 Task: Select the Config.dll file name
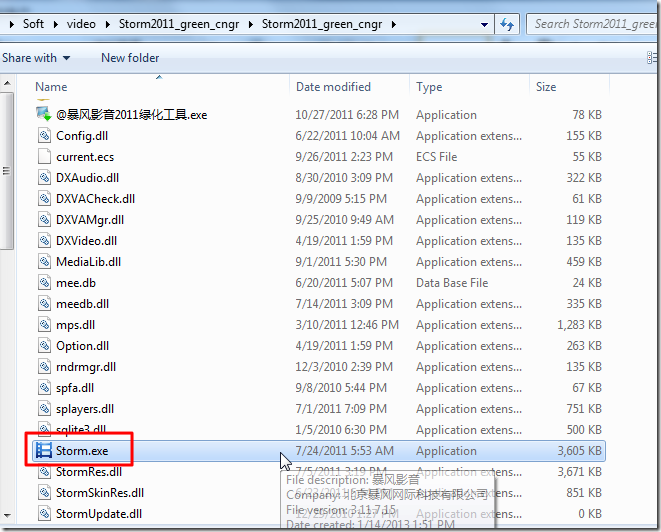pos(82,136)
